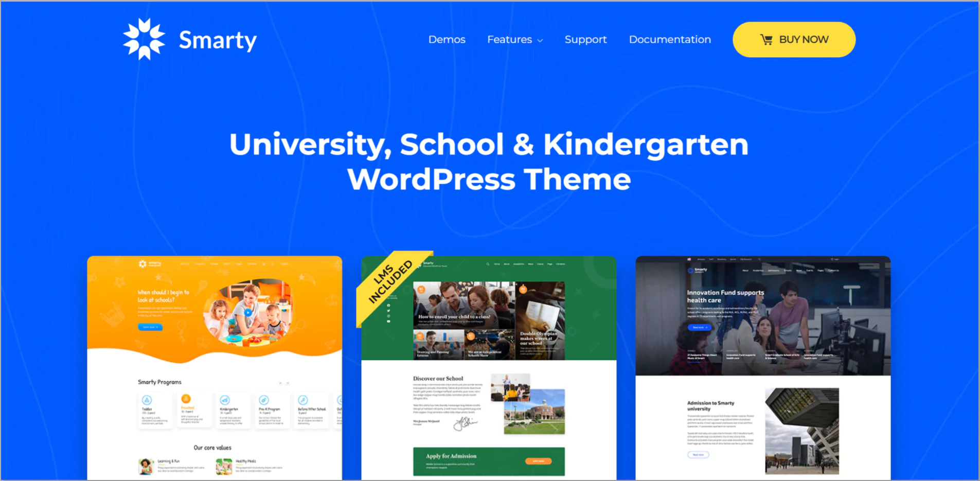Click the main University, School & Kindergarten headline

(489, 162)
